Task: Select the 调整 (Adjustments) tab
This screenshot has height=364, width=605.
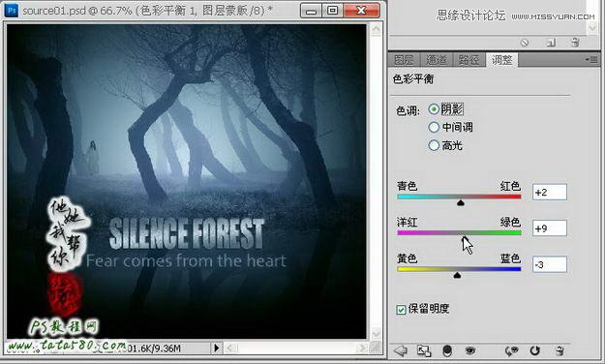Action: click(501, 60)
